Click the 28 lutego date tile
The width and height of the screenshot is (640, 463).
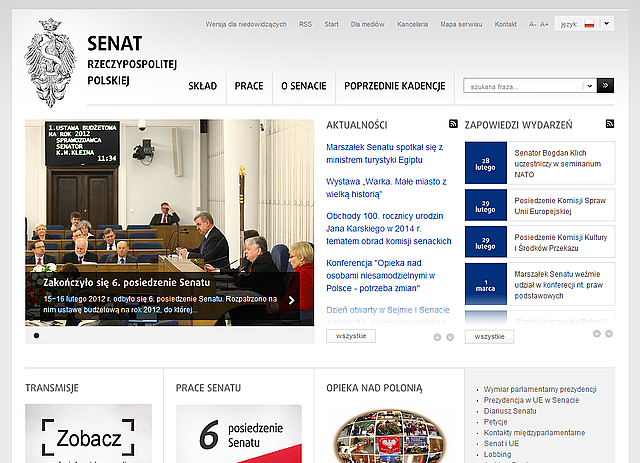point(486,163)
